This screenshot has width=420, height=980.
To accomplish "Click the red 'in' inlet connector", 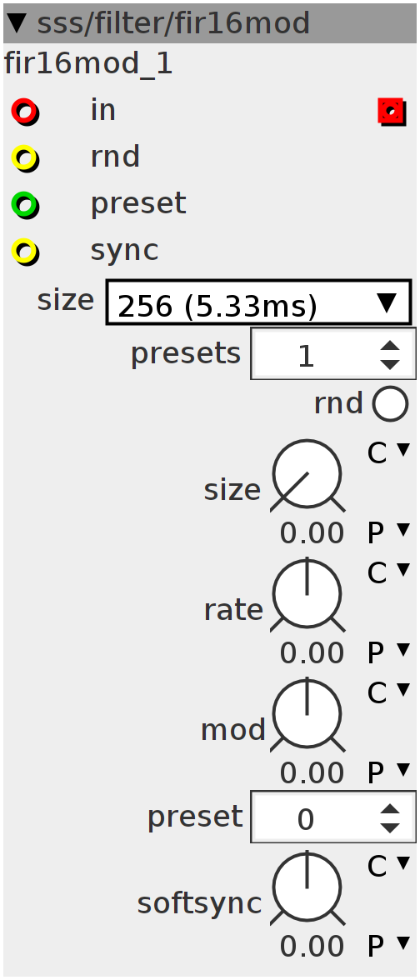I will [x=25, y=112].
